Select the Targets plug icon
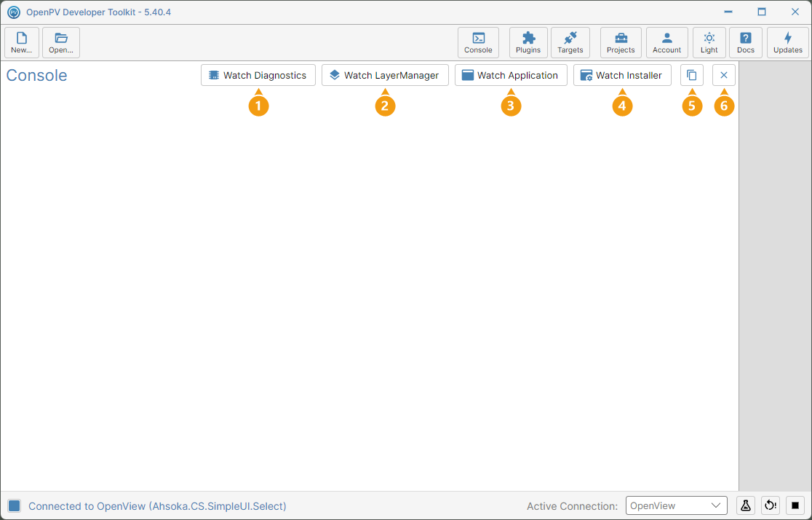Screen dimensions: 812x520 [570, 42]
